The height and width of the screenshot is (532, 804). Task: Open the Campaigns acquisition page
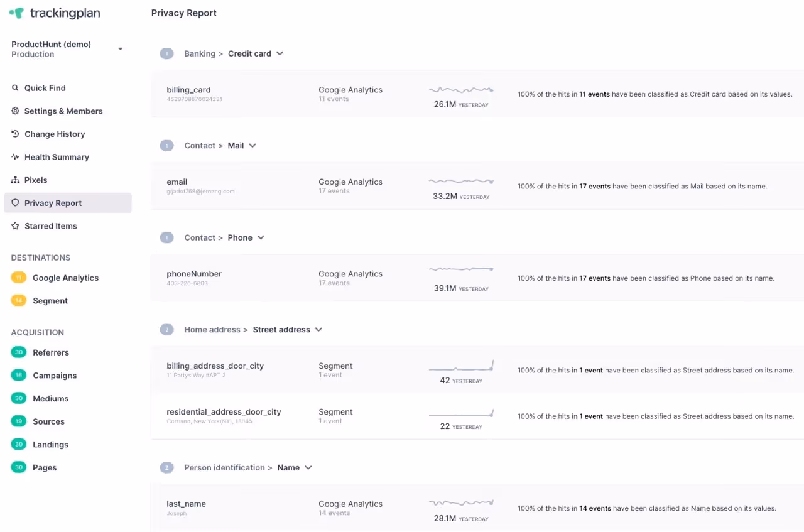point(54,376)
